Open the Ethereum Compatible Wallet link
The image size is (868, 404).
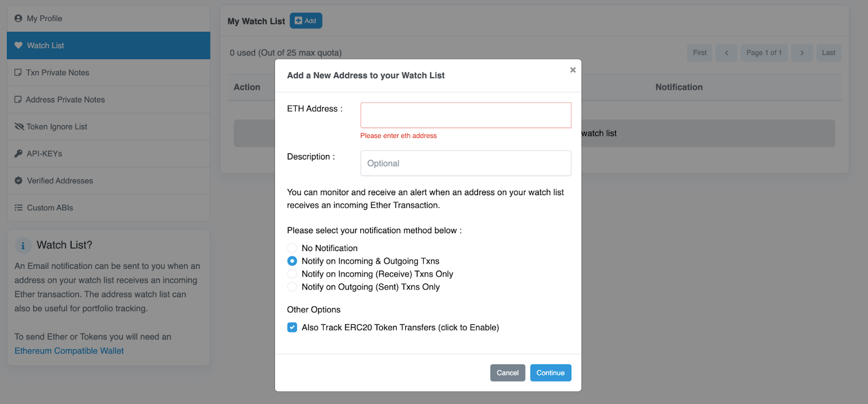tap(69, 351)
